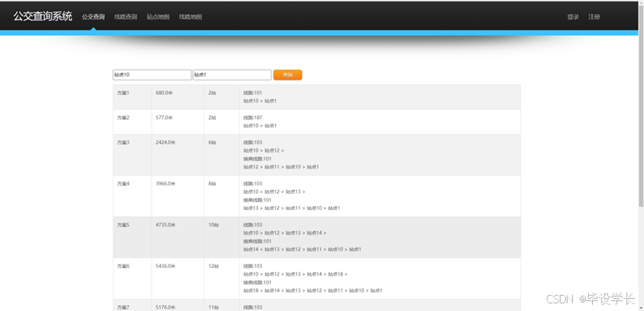Click the 2424.0米 distance value
The height and width of the screenshot is (311, 644).
[x=165, y=142]
